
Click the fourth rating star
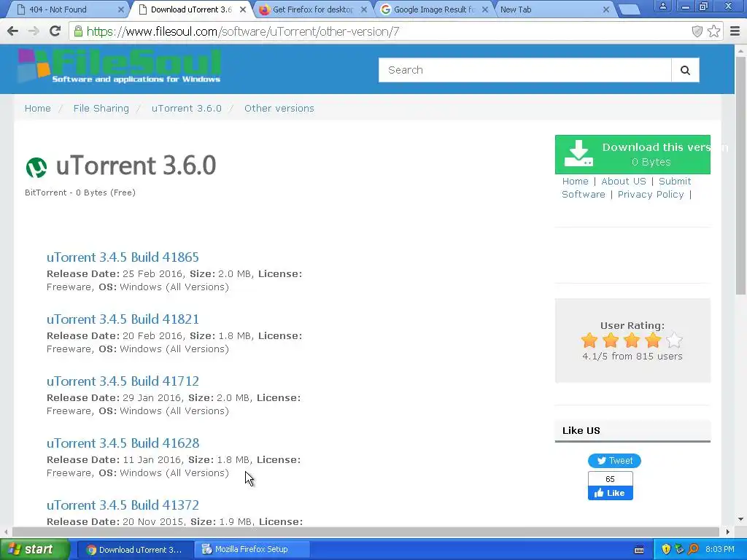[653, 341]
